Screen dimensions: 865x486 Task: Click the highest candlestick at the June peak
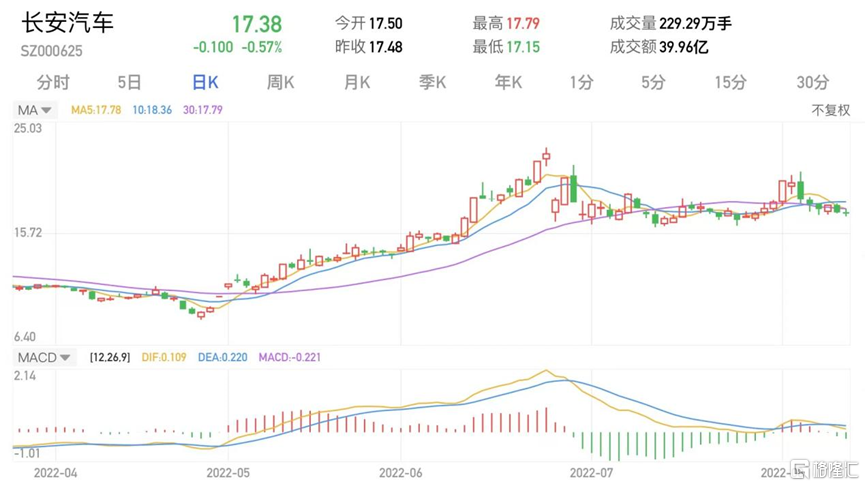[546, 157]
